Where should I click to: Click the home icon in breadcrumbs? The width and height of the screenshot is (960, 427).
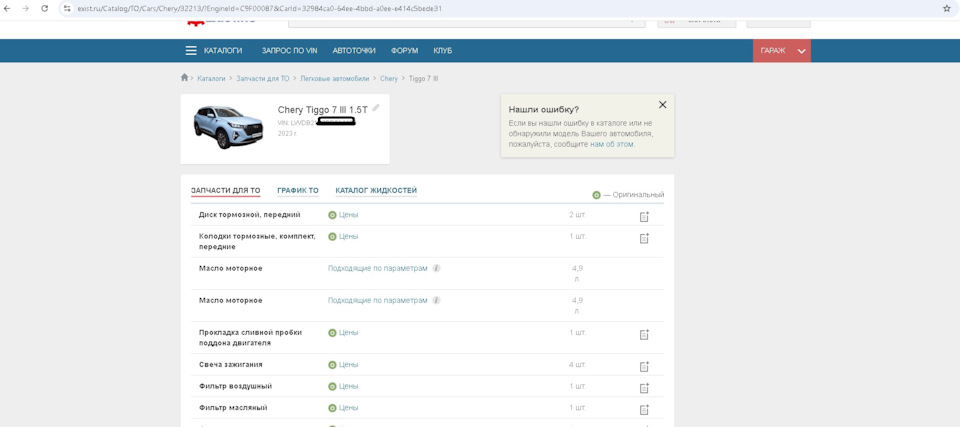coord(184,78)
